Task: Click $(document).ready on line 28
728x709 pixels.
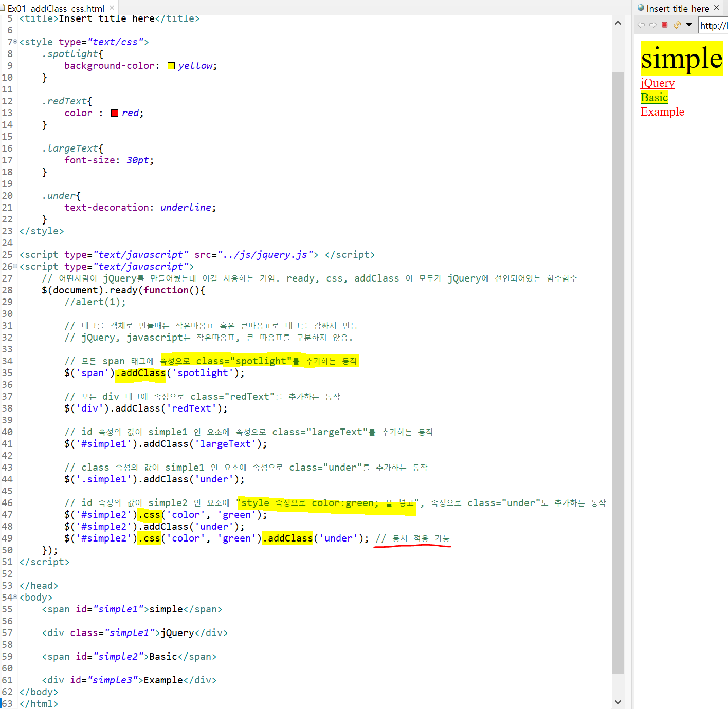Action: [89, 290]
